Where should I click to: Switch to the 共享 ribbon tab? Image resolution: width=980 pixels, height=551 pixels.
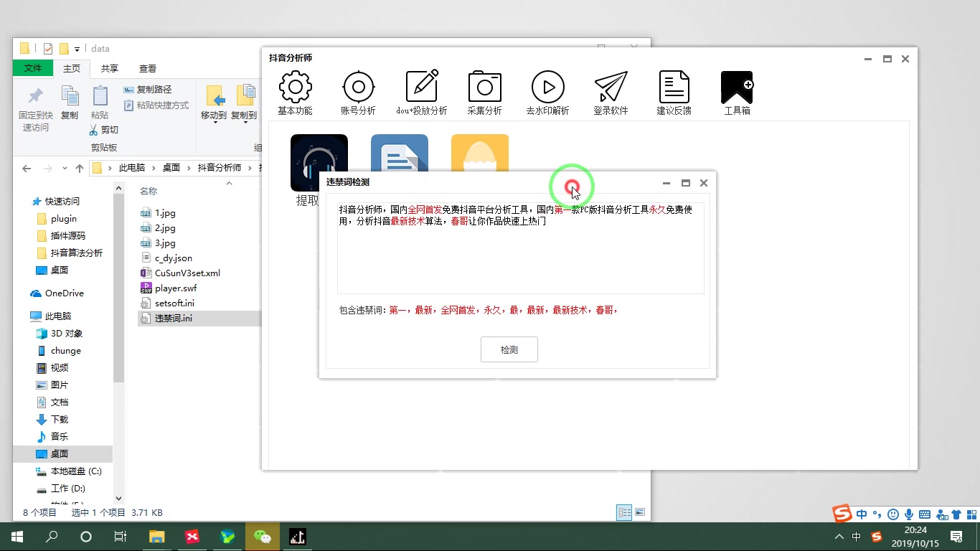[x=110, y=68]
